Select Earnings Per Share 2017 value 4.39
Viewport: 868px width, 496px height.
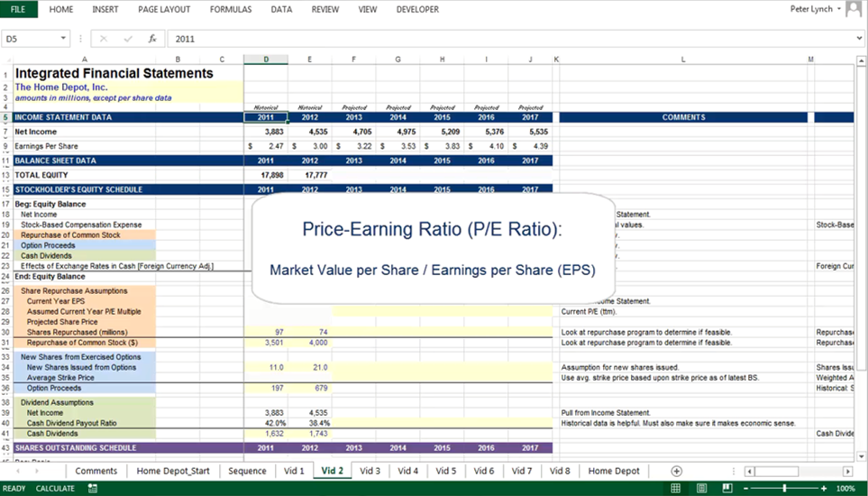530,146
